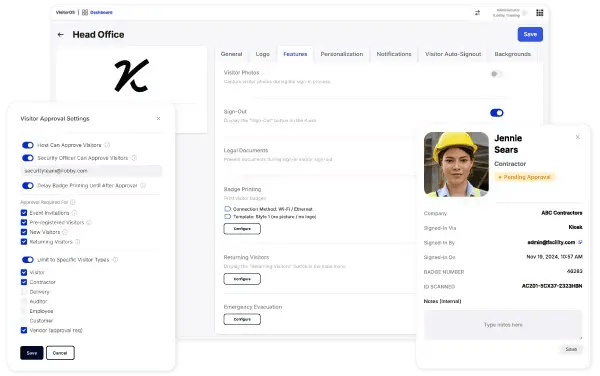Show info icon beside Returning Visitors checkbox

[x=77, y=242]
